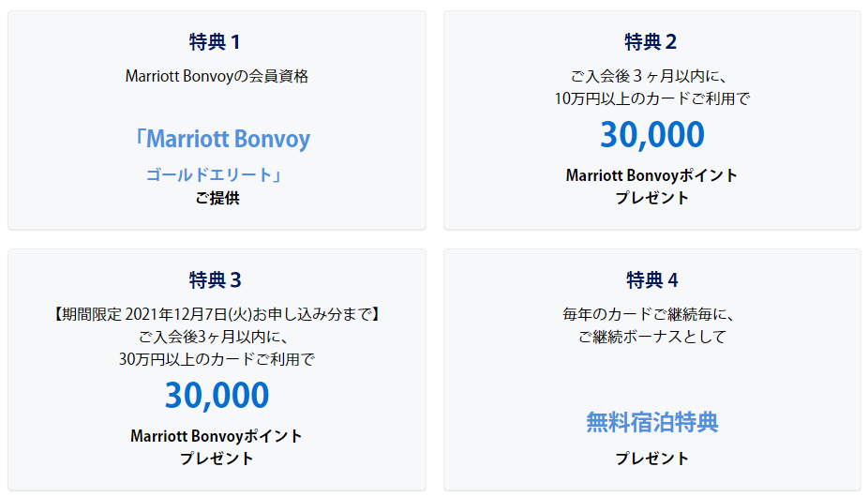Click ご継続ボーナスとして text

652,337
